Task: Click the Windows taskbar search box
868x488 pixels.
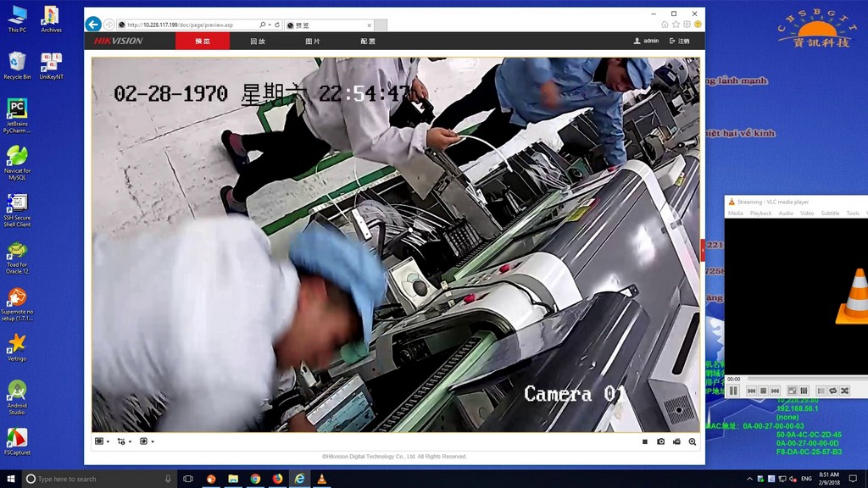Action: point(97,479)
